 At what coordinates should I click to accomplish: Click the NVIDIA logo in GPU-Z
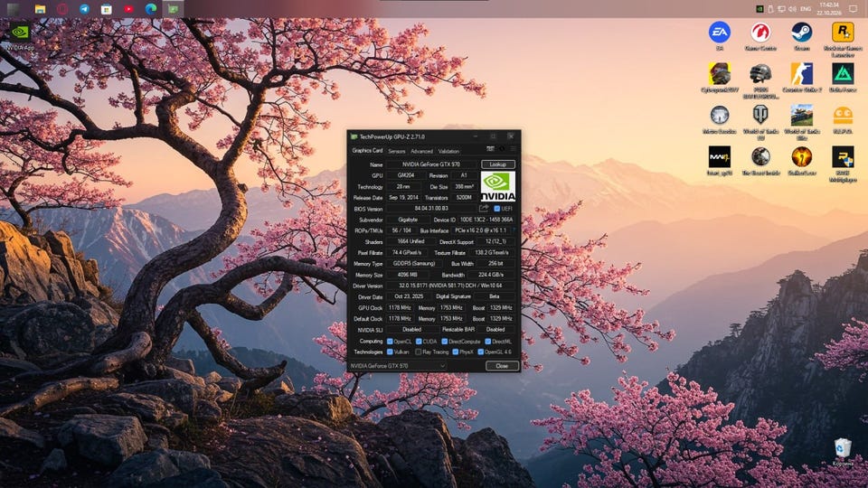click(x=497, y=186)
